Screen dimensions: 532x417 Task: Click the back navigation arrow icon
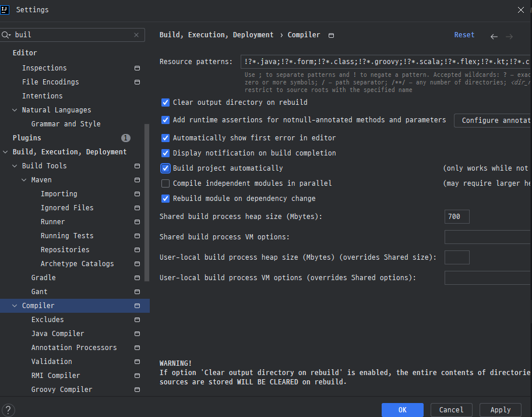tap(494, 37)
